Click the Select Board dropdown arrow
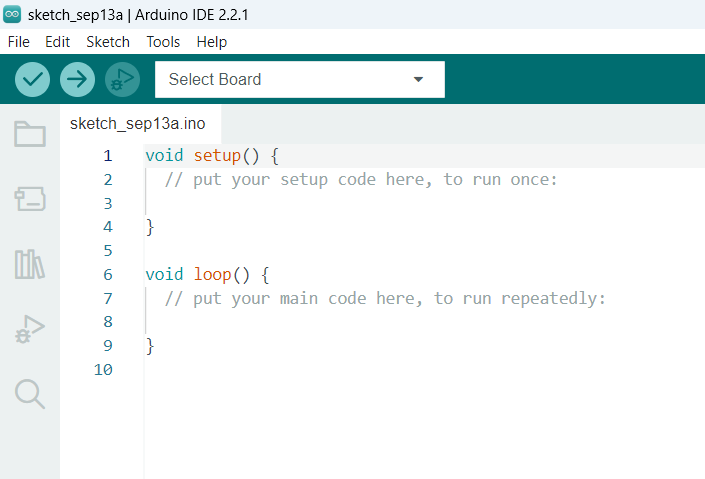705x479 pixels. pyautogui.click(x=418, y=80)
